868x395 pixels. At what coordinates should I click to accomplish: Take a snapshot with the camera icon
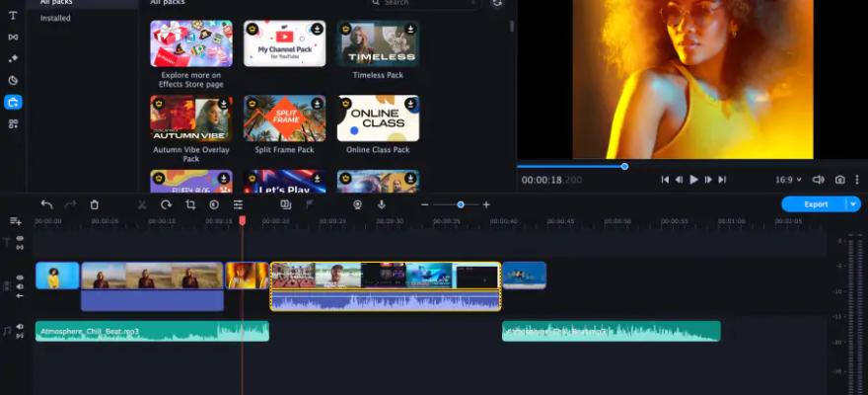coord(839,180)
